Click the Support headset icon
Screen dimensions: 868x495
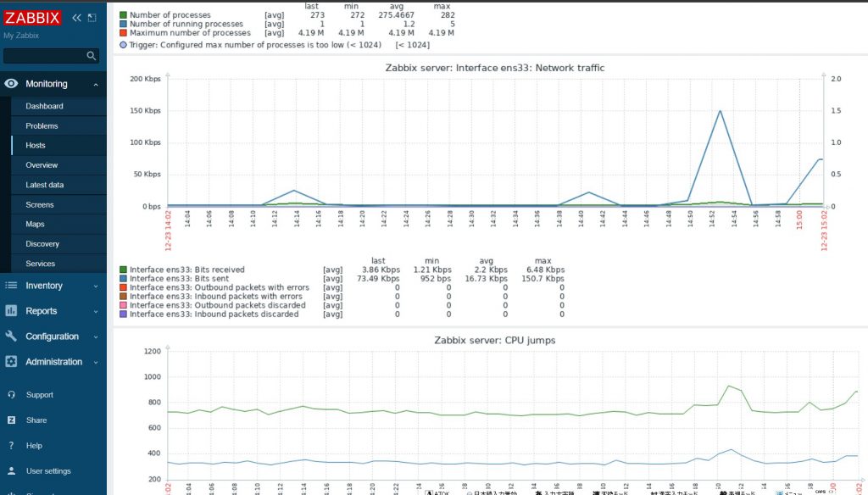[x=11, y=395]
